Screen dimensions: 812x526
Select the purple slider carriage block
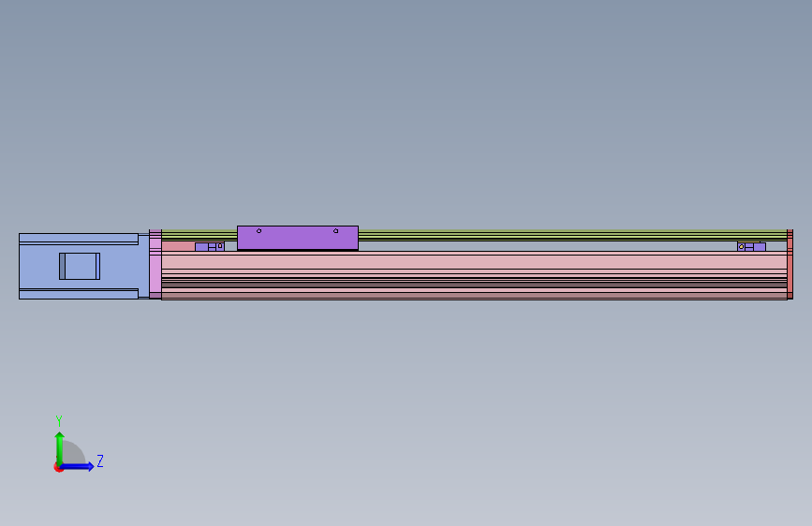[x=298, y=238]
